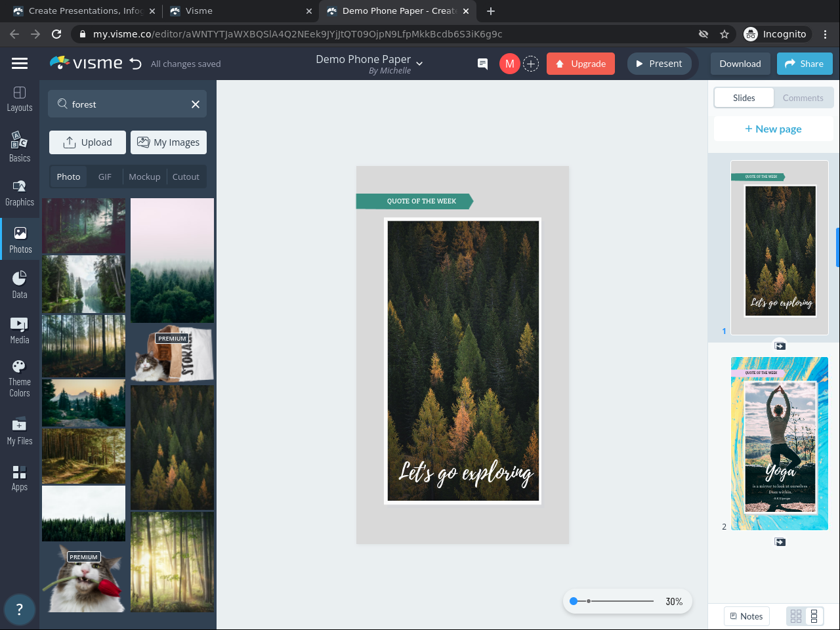This screenshot has width=840, height=630.
Task: Switch to the Slides tab
Action: (744, 98)
